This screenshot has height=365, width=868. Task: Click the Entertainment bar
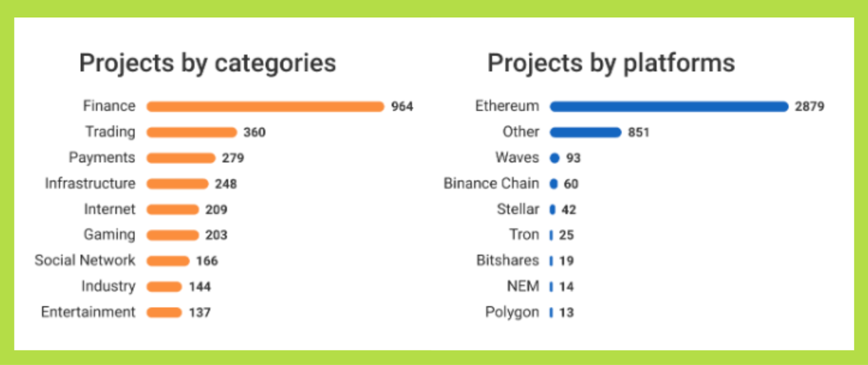tap(164, 312)
